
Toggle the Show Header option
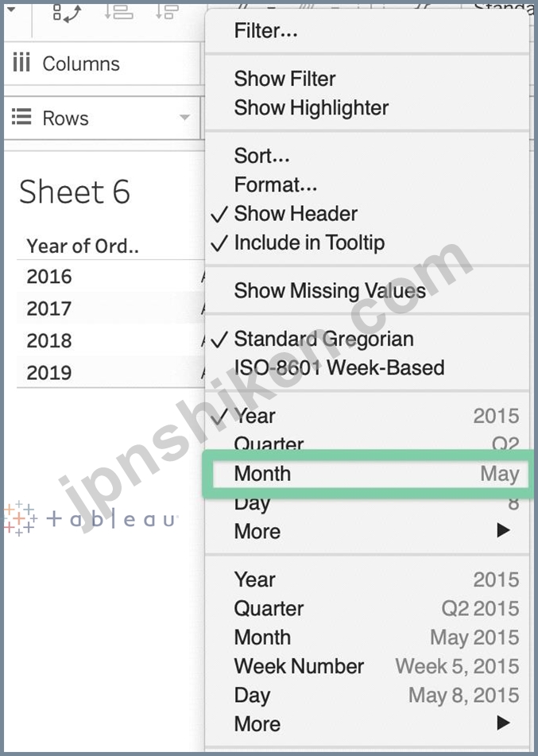pyautogui.click(x=295, y=214)
